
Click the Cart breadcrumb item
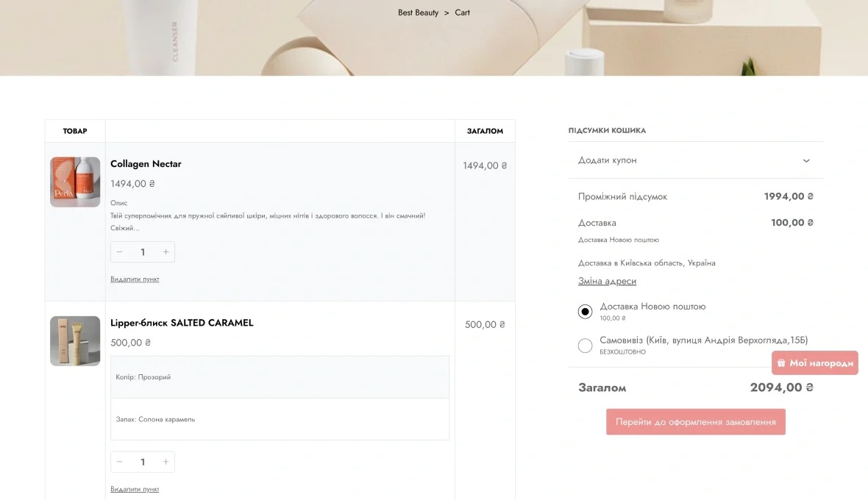pos(462,12)
